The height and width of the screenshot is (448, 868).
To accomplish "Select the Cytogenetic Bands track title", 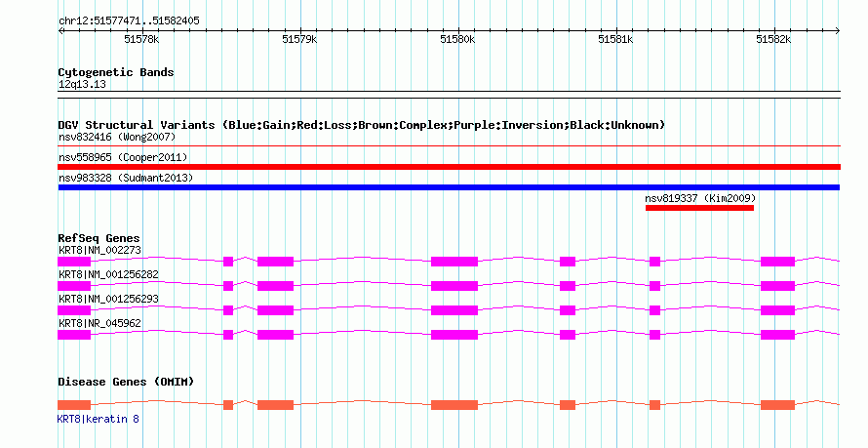I will click(116, 72).
